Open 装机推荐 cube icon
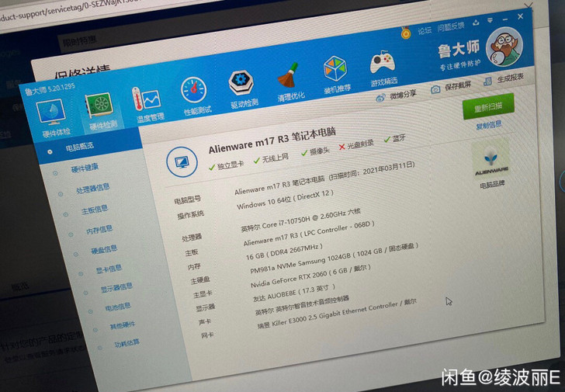The width and height of the screenshot is (565, 392). pos(335,75)
